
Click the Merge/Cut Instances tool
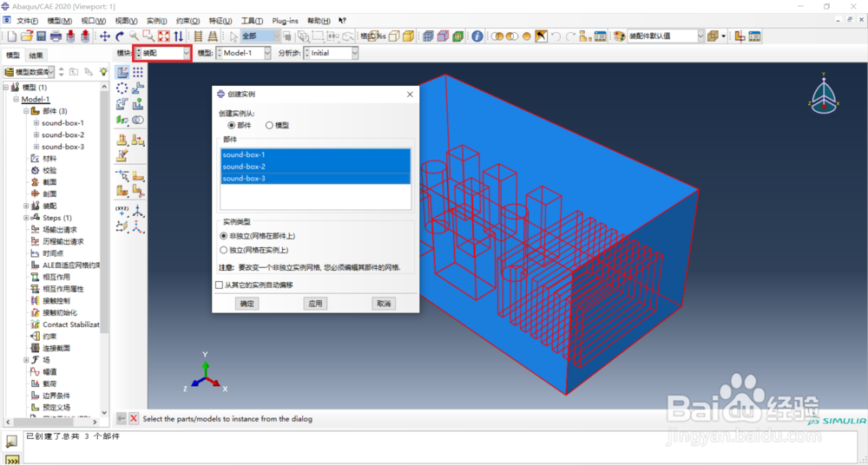[138, 120]
